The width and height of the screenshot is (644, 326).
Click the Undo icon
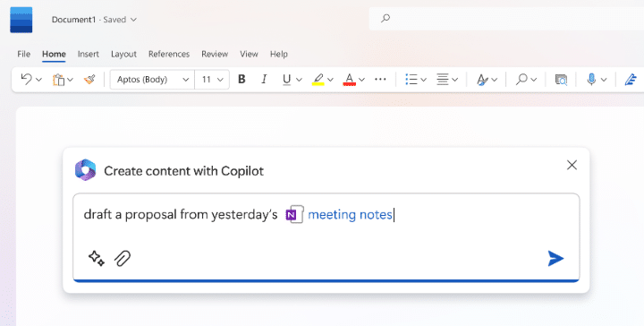pyautogui.click(x=26, y=79)
